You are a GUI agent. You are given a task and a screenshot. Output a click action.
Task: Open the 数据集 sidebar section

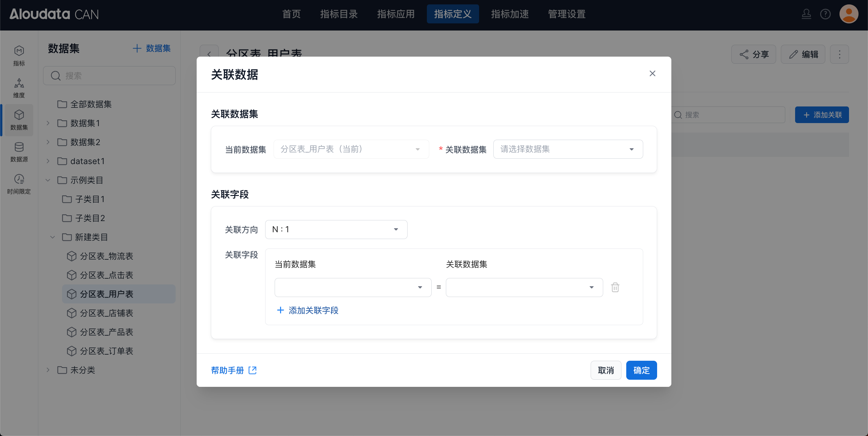(19, 120)
